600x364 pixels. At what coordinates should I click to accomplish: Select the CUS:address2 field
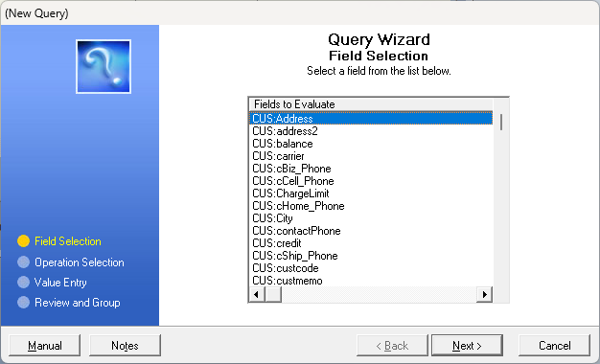pyautogui.click(x=371, y=131)
